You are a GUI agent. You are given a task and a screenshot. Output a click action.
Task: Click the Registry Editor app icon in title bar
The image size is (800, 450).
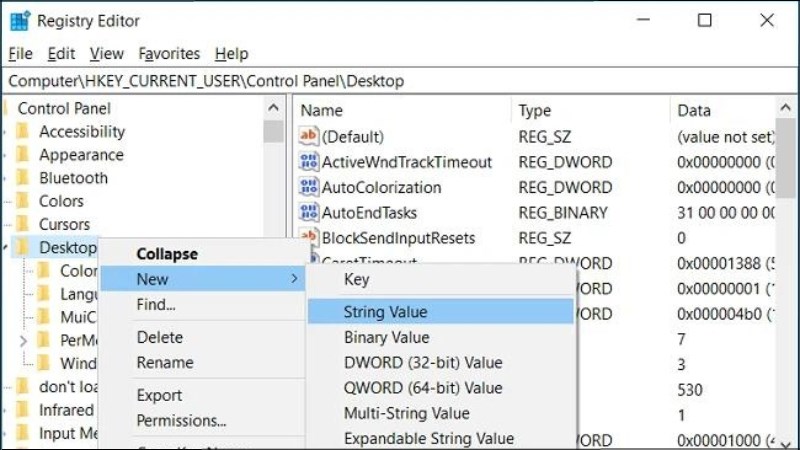click(x=20, y=21)
